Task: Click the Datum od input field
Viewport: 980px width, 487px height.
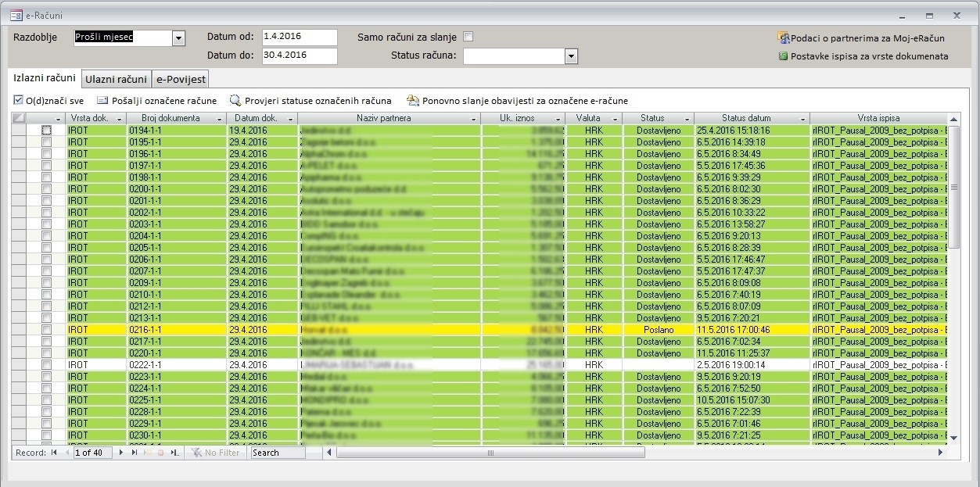Action: pos(299,38)
